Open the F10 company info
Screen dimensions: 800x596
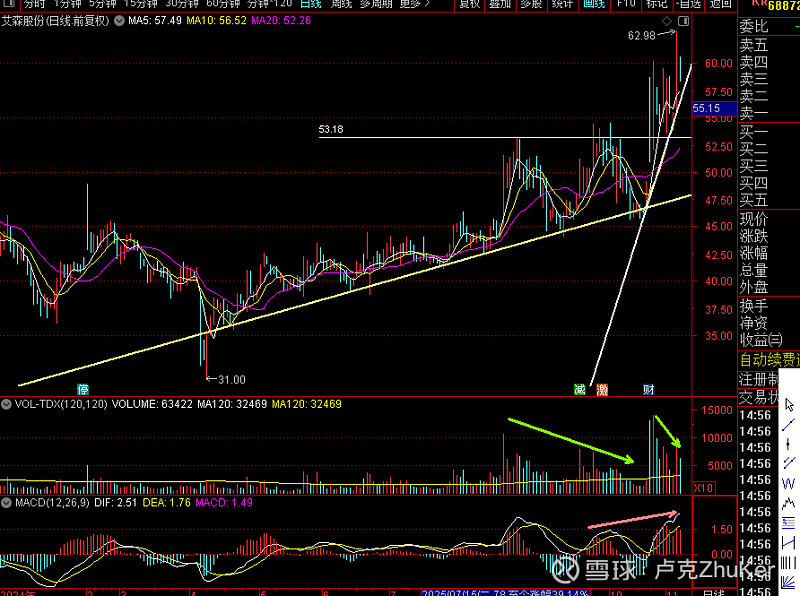point(626,4)
